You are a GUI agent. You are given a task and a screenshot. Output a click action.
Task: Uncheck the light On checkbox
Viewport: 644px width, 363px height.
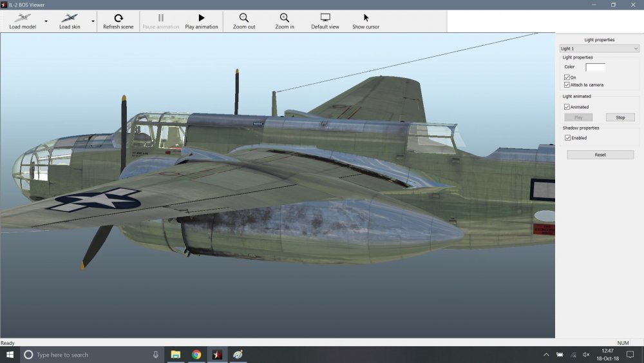pos(567,77)
